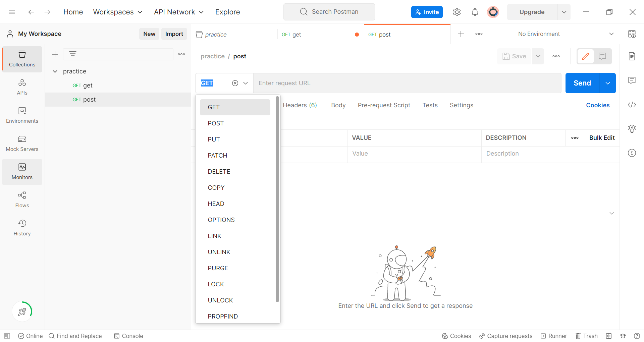The image size is (644, 342).
Task: Open the Flows sidebar section
Action: [x=22, y=200]
